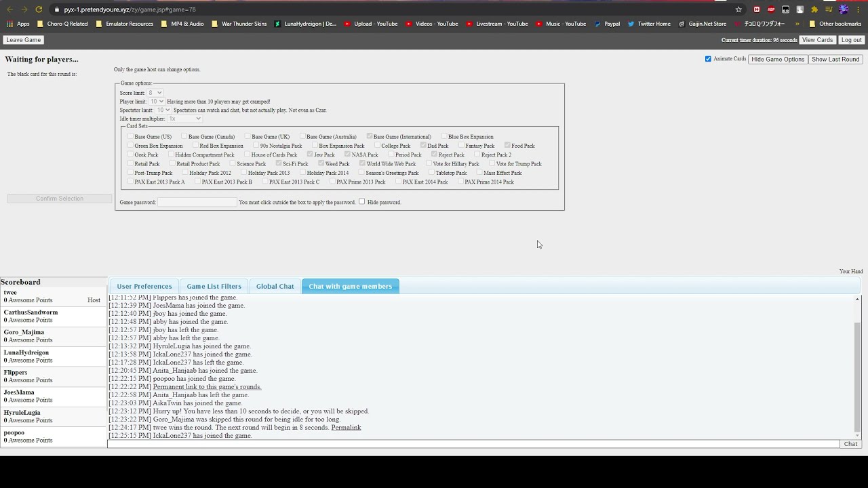
Task: Click the Confirm Selection button
Action: point(60,199)
